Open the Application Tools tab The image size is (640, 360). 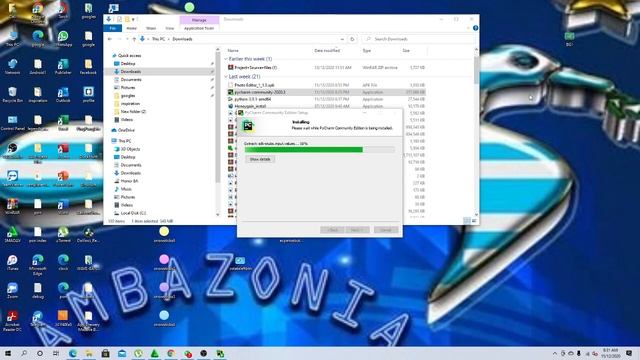coord(199,28)
